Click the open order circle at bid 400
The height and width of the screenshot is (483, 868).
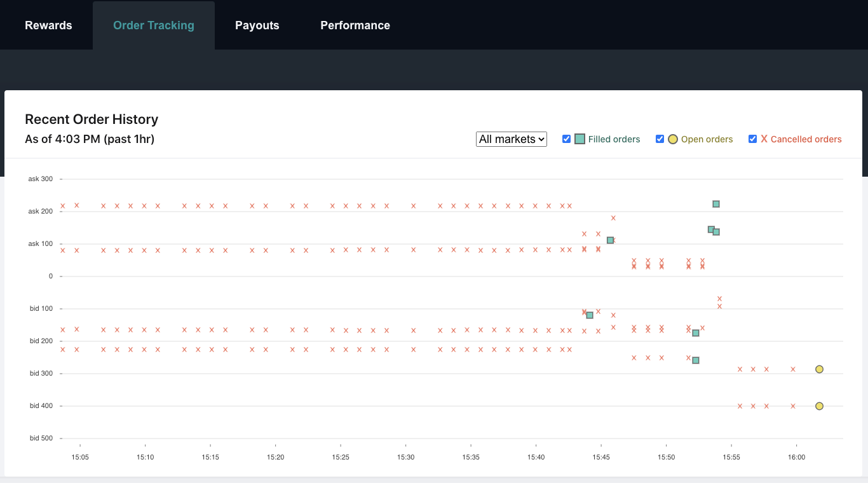pos(820,406)
